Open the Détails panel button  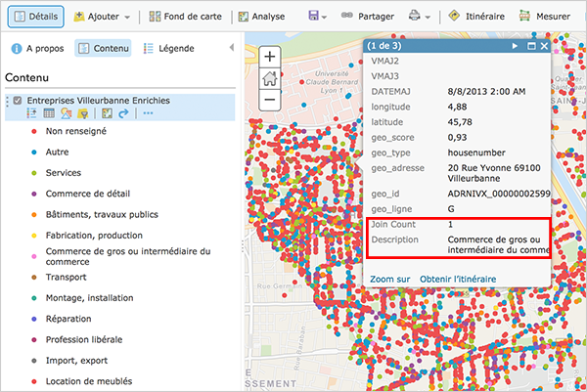(36, 17)
